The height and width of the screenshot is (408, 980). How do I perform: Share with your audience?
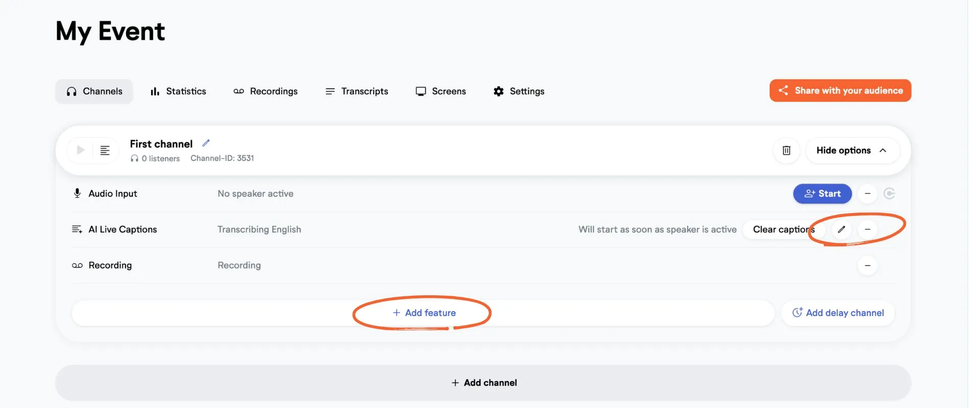(x=840, y=90)
